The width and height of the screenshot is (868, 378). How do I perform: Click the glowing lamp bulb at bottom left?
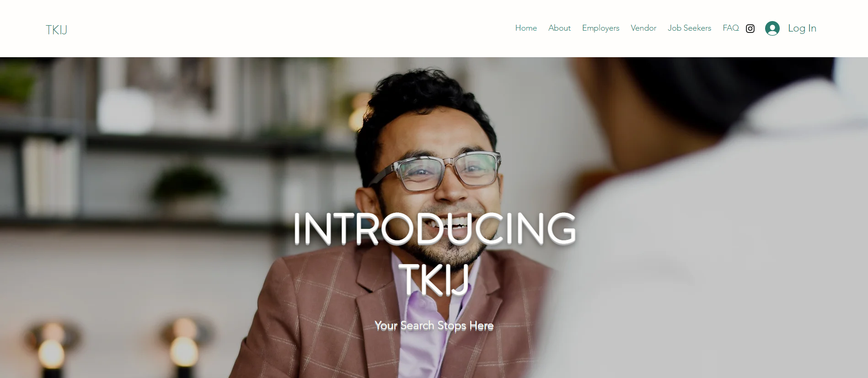coord(52,351)
